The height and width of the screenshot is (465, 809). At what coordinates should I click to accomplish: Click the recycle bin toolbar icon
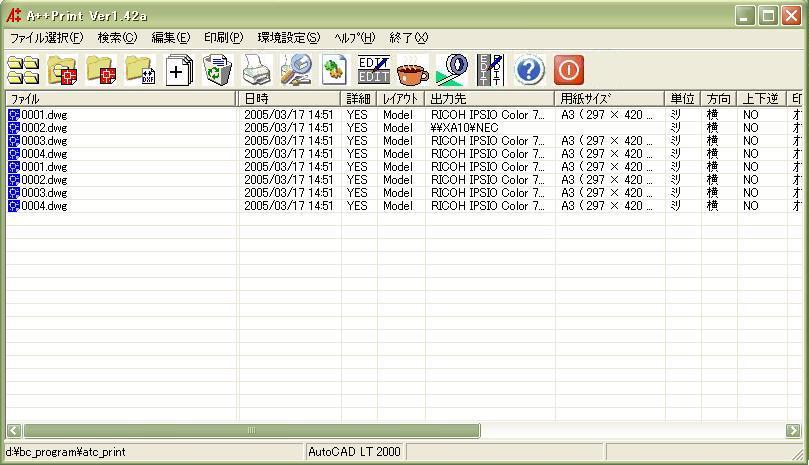click(217, 70)
